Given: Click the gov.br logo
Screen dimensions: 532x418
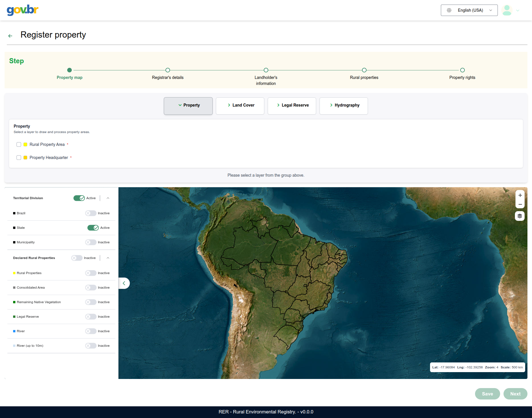Looking at the screenshot, I should (22, 10).
